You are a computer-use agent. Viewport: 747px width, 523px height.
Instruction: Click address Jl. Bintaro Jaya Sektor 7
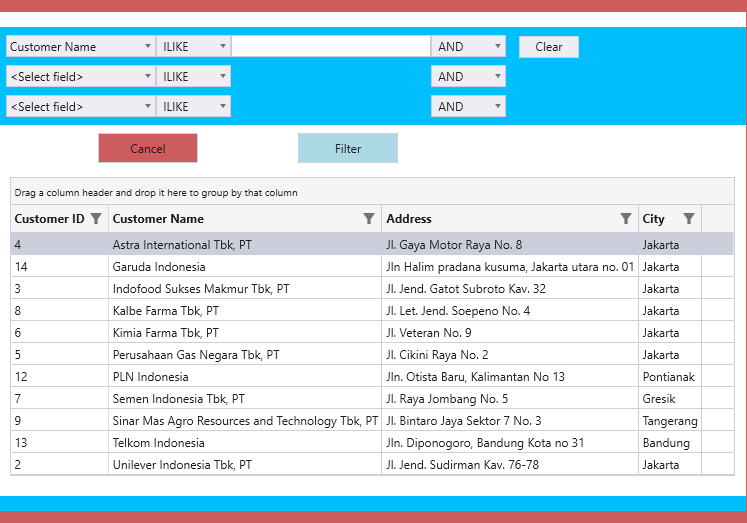(x=464, y=421)
